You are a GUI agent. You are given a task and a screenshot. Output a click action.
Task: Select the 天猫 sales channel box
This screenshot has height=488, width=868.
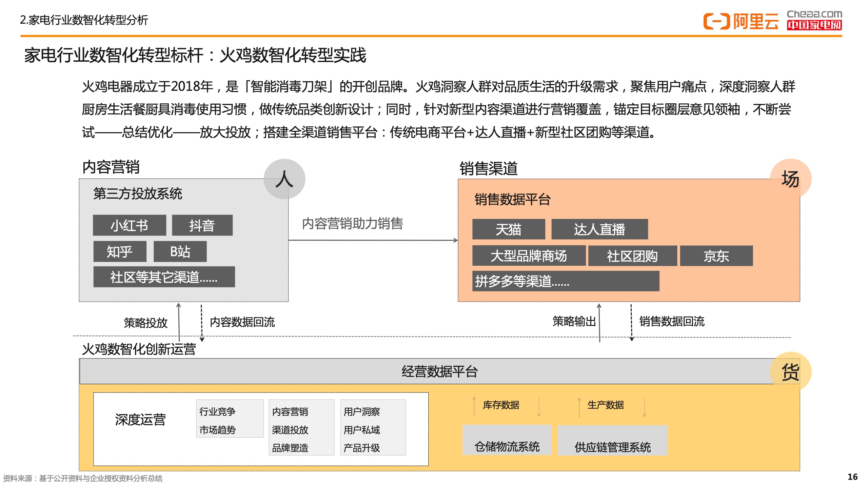(509, 229)
